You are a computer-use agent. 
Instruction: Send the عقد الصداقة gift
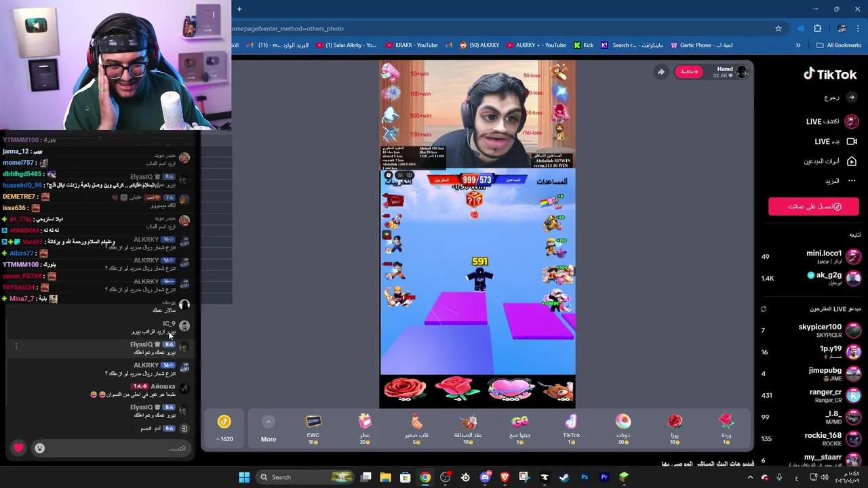click(x=468, y=429)
